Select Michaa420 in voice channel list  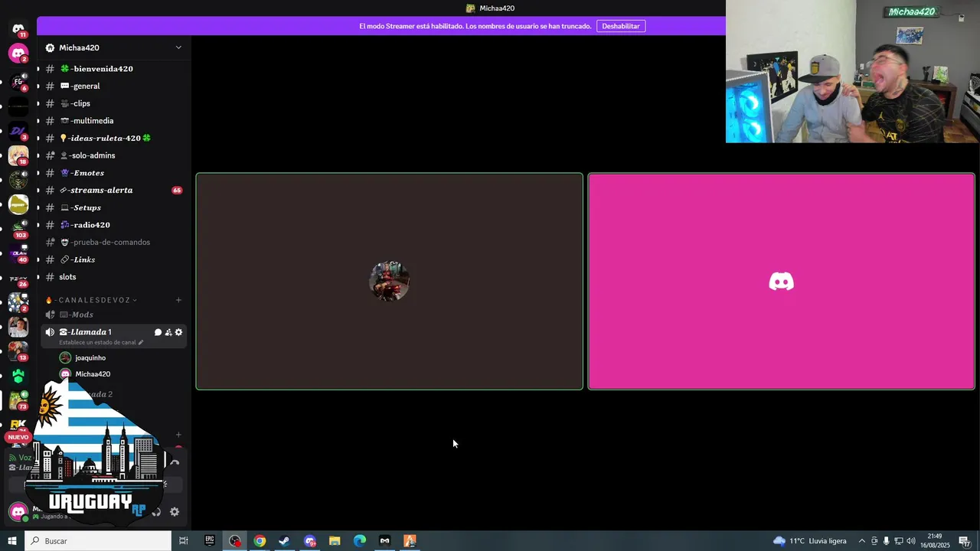point(113,374)
